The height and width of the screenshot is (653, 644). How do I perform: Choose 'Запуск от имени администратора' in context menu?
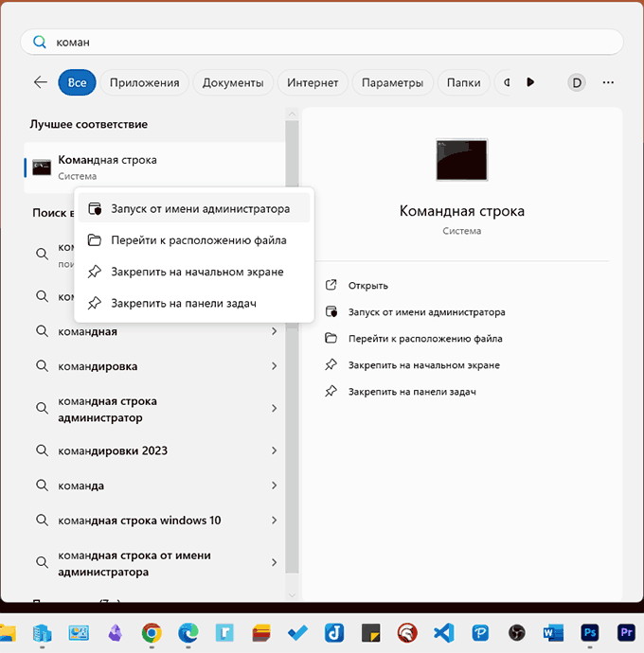tap(194, 208)
